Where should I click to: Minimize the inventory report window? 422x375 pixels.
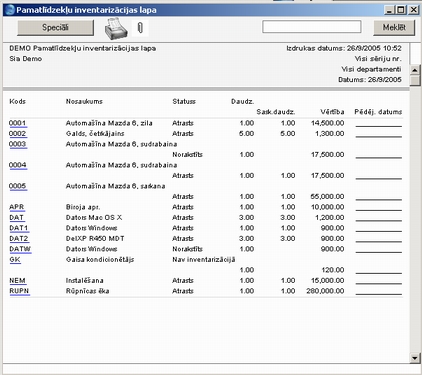(389, 10)
